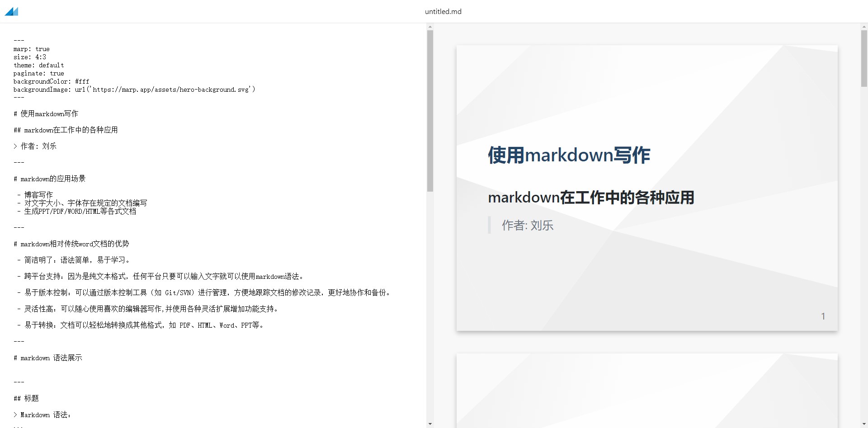The image size is (868, 428).
Task: Select the second slide preview below
Action: [646, 391]
